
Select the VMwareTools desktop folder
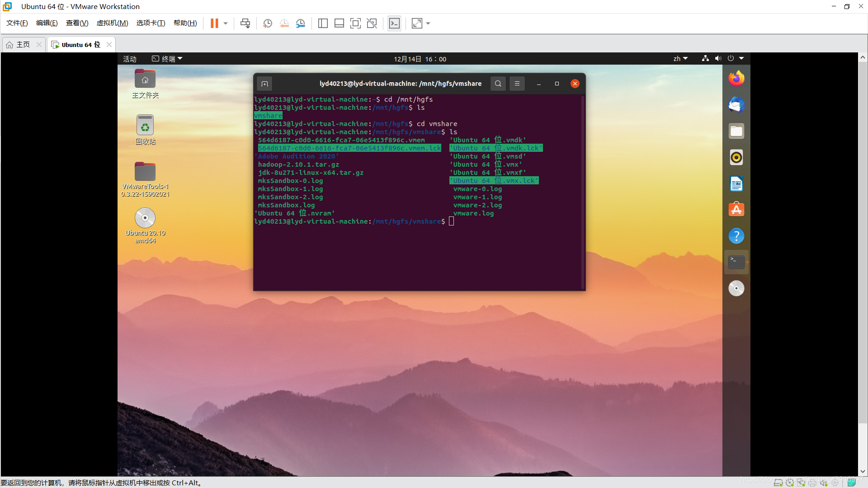tap(145, 179)
